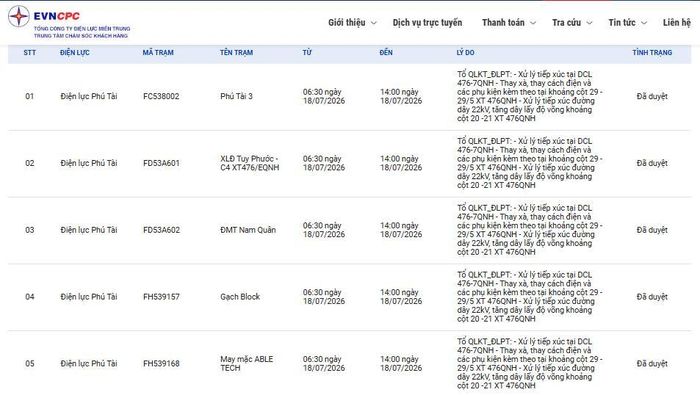Click station name Phú Tài 3
Viewport: 700px width, 395px height.
tap(236, 96)
